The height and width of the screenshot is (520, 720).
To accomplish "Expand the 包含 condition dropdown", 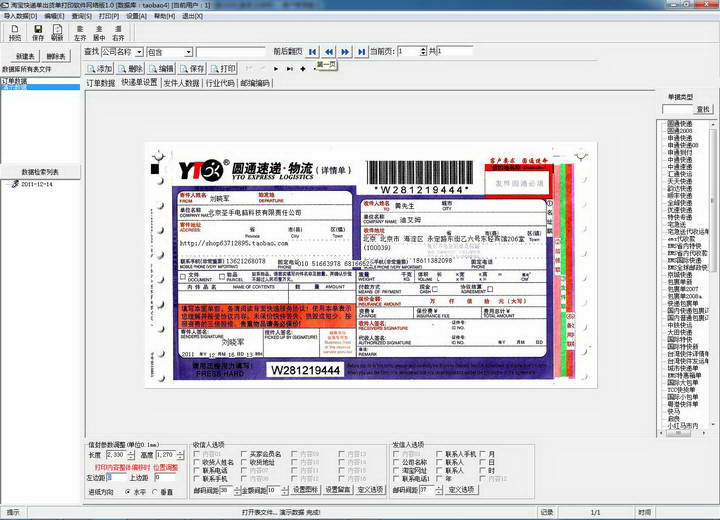I will (x=188, y=52).
